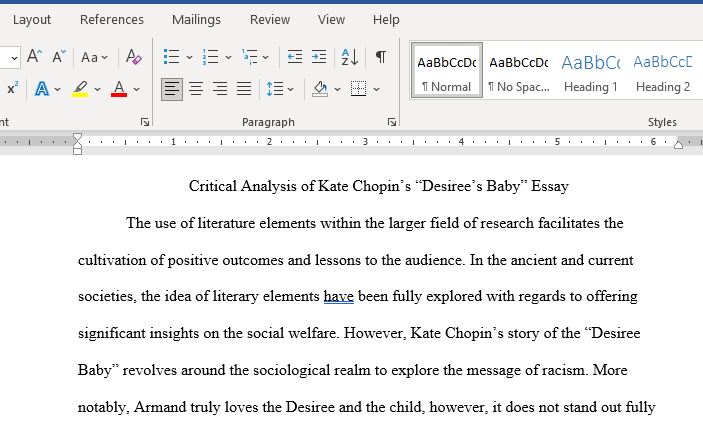Image resolution: width=703 pixels, height=424 pixels.
Task: Open the View tab
Action: 331,20
